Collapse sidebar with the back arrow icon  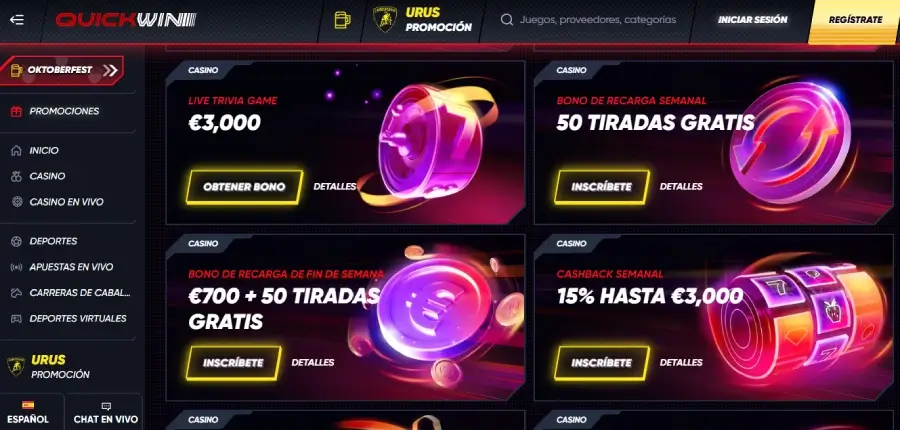(17, 20)
